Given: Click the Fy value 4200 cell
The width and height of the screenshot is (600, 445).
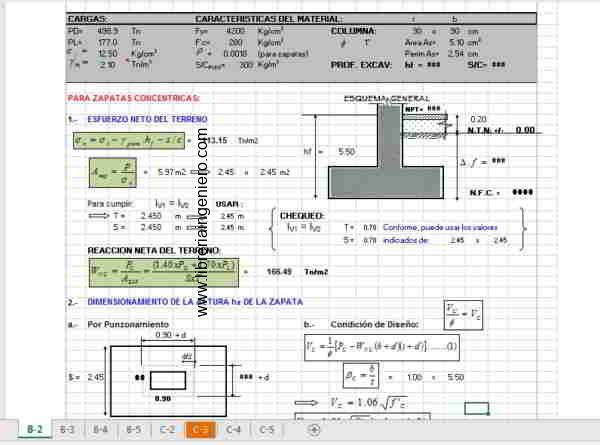Looking at the screenshot, I should point(237,32).
